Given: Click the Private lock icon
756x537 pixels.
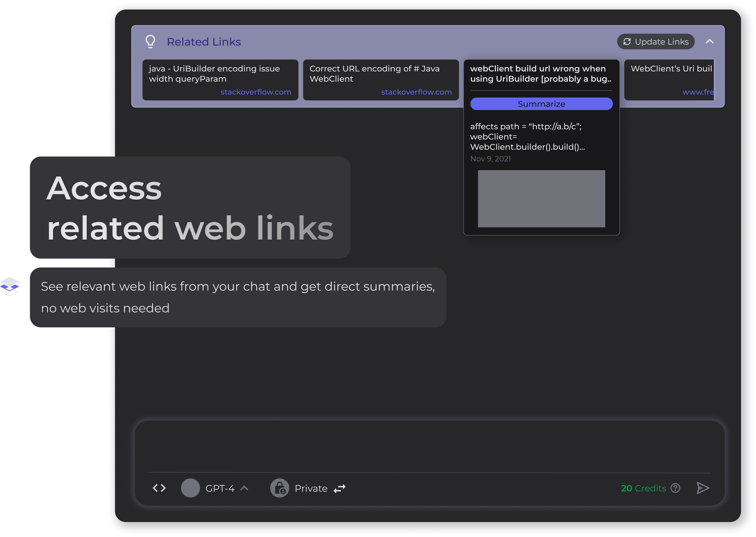Looking at the screenshot, I should 280,488.
